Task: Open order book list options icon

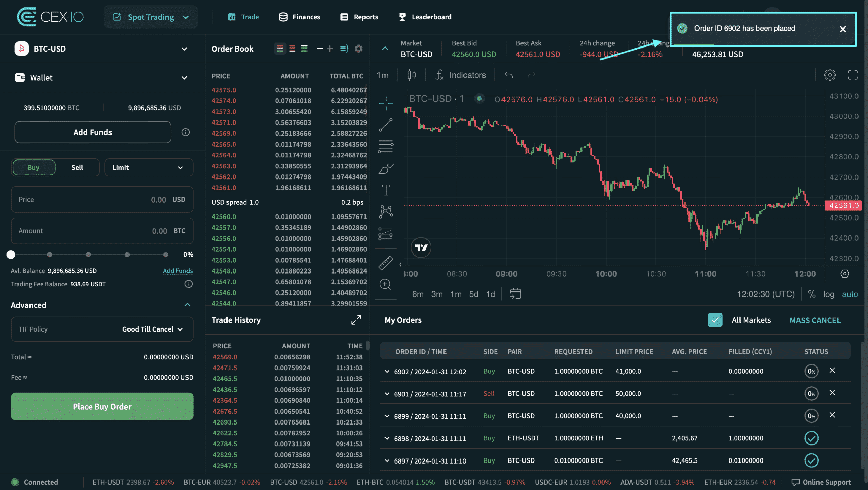Action: [344, 49]
